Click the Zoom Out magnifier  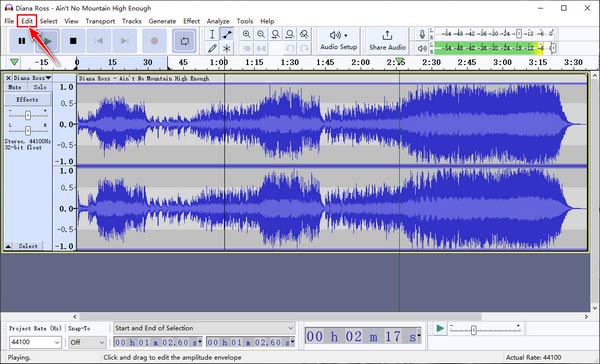click(261, 34)
